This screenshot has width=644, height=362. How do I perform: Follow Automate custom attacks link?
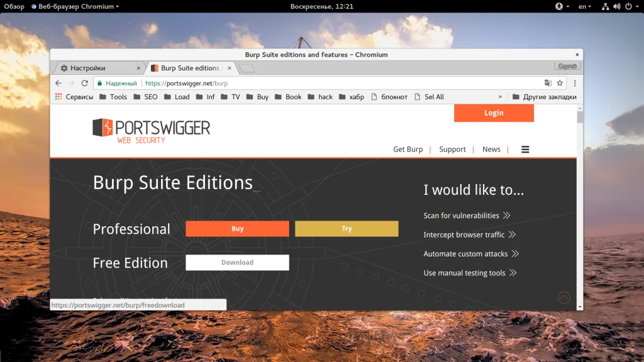pyautogui.click(x=471, y=254)
